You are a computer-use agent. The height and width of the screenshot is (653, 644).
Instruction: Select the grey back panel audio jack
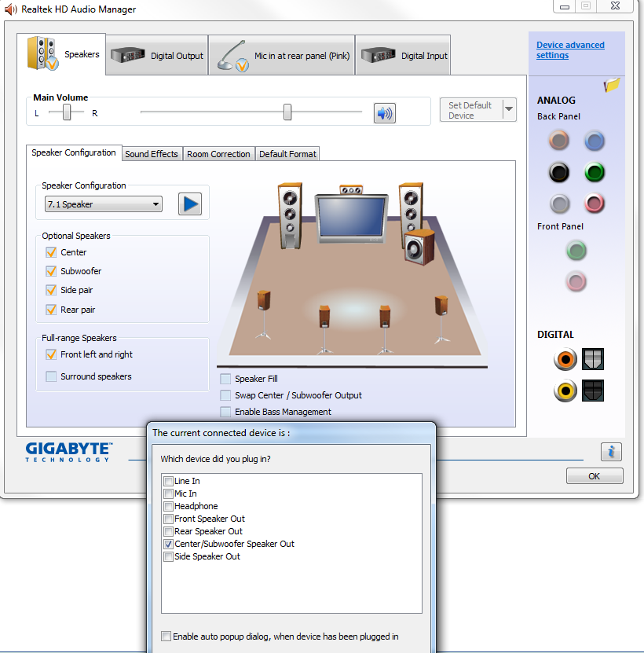pyautogui.click(x=559, y=204)
